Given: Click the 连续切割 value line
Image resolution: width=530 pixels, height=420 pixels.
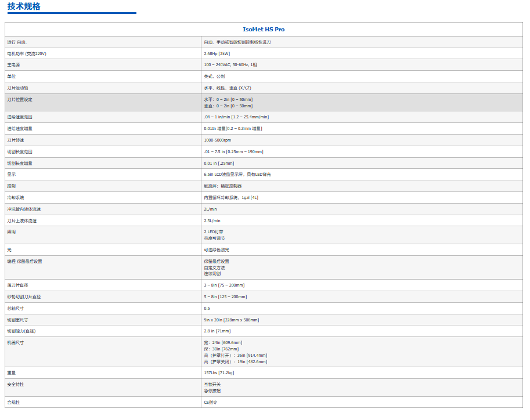Looking at the screenshot, I should [212, 274].
